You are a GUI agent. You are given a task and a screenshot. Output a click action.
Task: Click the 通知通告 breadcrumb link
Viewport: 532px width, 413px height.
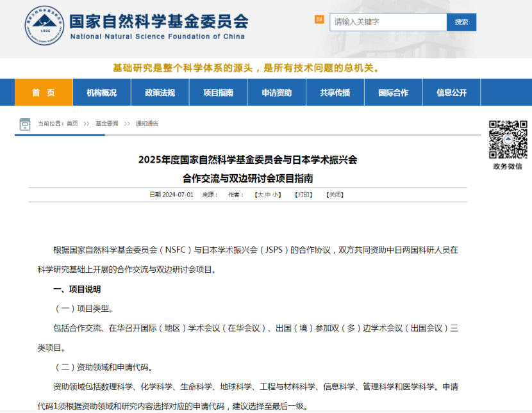[146, 124]
